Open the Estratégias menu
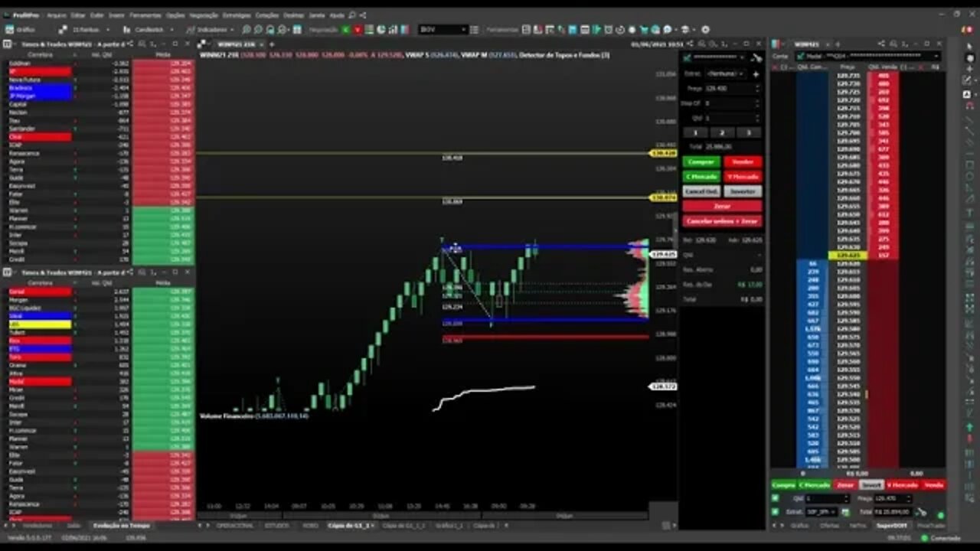Screen dimensions: 980x551 237,15
